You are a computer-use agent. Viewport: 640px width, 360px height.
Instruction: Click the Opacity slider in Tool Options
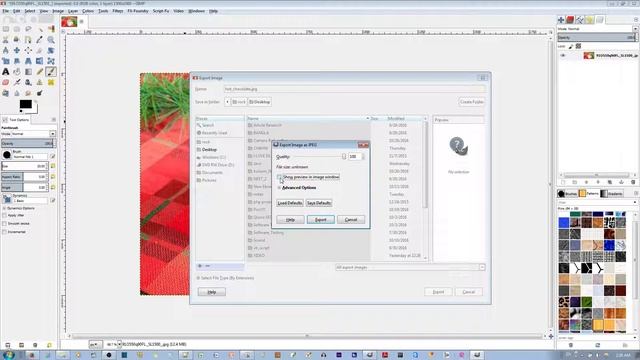[27, 144]
